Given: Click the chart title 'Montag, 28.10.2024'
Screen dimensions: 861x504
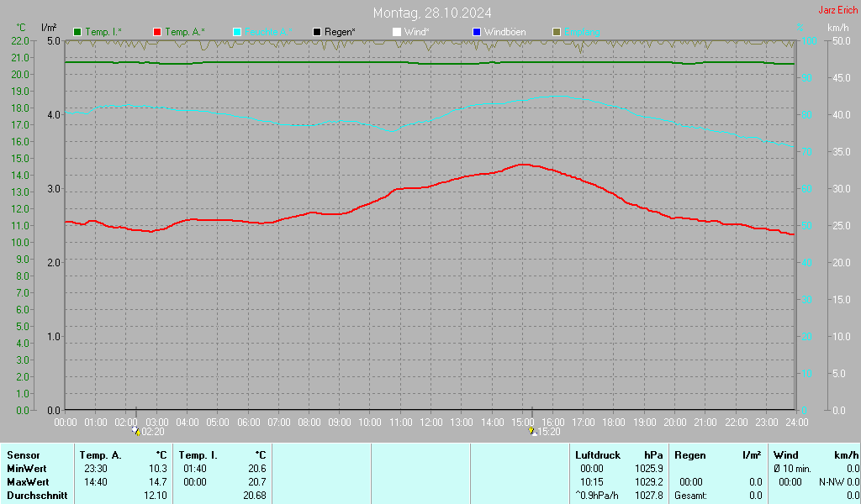Looking at the screenshot, I should click(x=432, y=13).
